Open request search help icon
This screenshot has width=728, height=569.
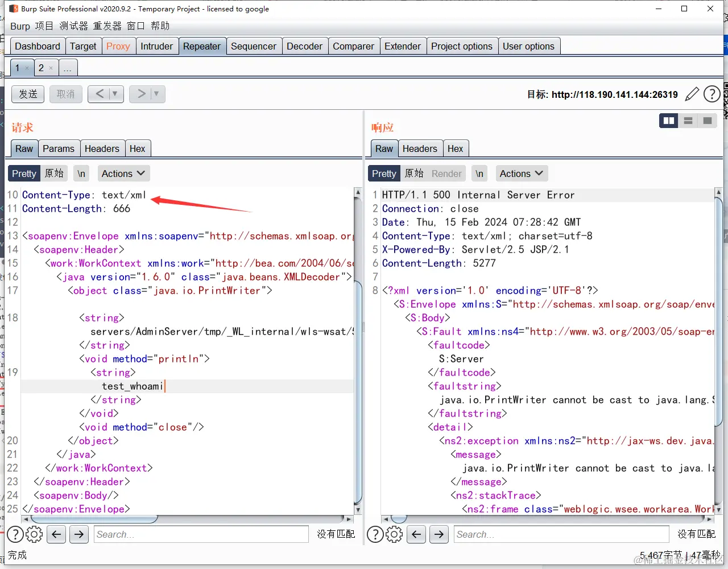[15, 534]
